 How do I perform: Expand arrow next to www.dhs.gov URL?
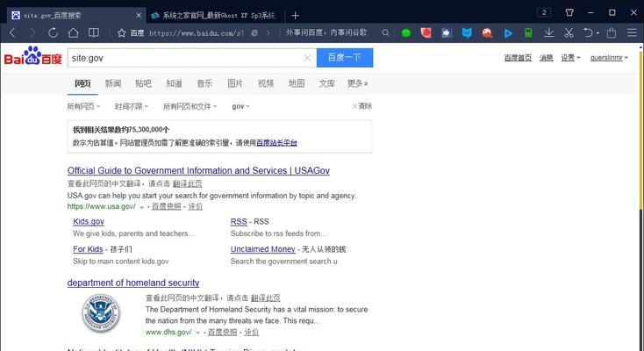point(197,333)
